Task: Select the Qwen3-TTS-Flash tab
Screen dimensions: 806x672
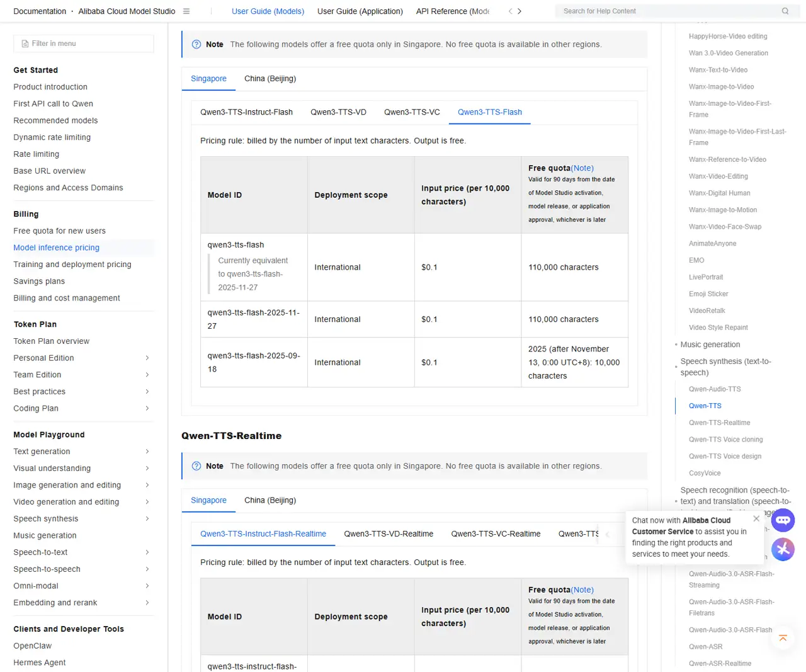Action: click(490, 112)
